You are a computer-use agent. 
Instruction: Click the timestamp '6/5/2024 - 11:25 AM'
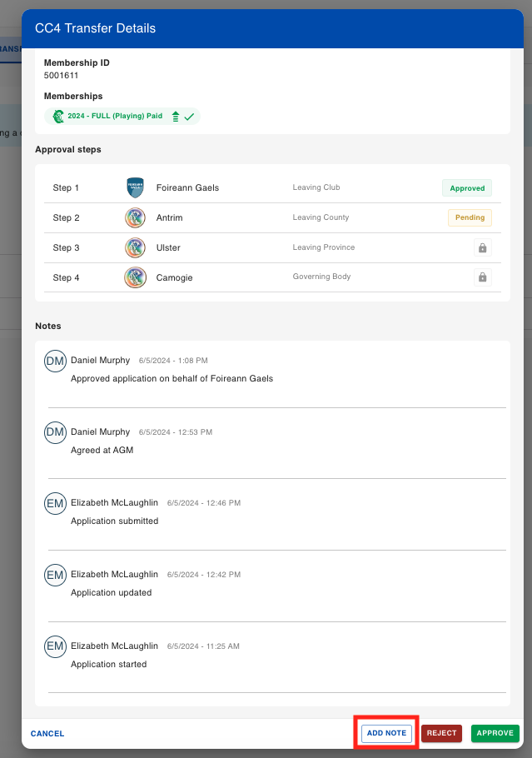point(203,646)
